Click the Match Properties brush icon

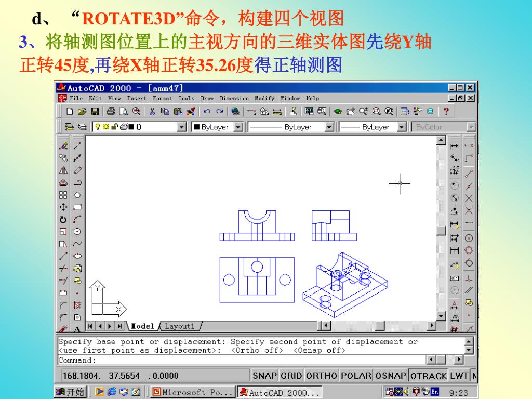191,111
